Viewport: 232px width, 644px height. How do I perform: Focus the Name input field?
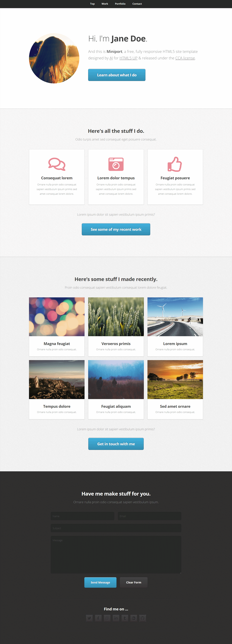pos(82,516)
